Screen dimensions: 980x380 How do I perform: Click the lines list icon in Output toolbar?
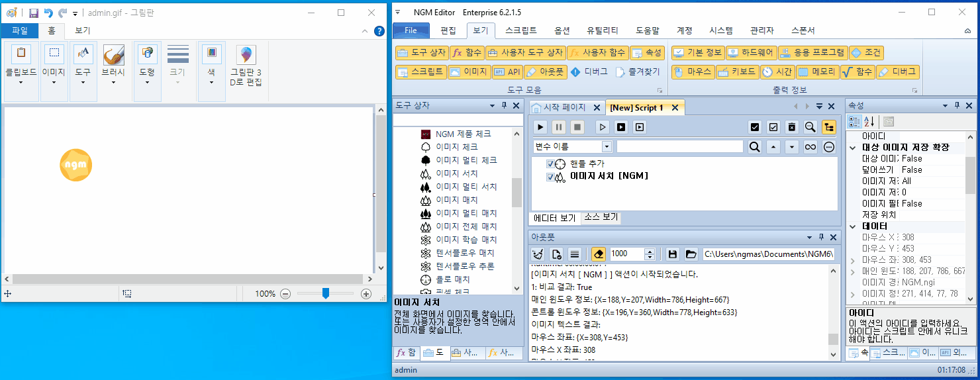tap(575, 254)
